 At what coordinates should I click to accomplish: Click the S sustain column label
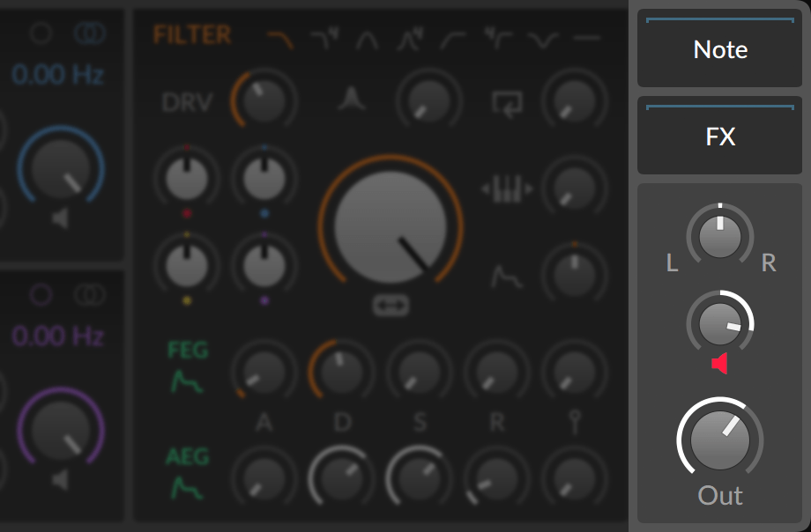click(x=420, y=423)
